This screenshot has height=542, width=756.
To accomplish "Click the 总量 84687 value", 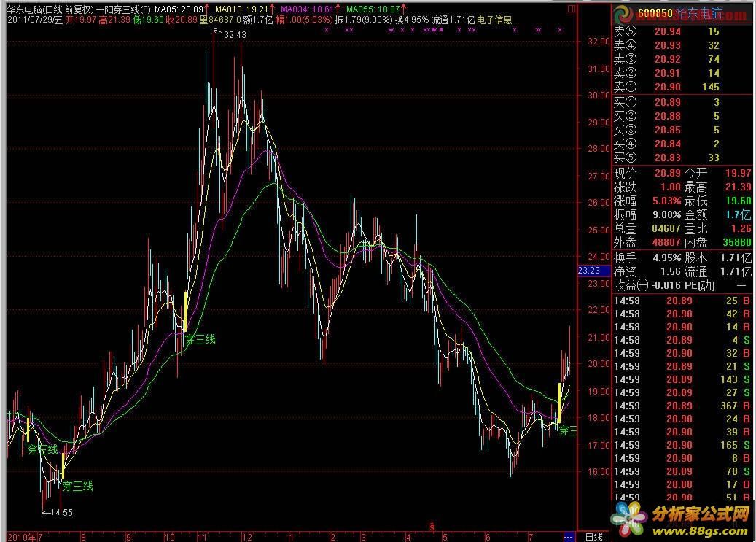I will point(667,228).
